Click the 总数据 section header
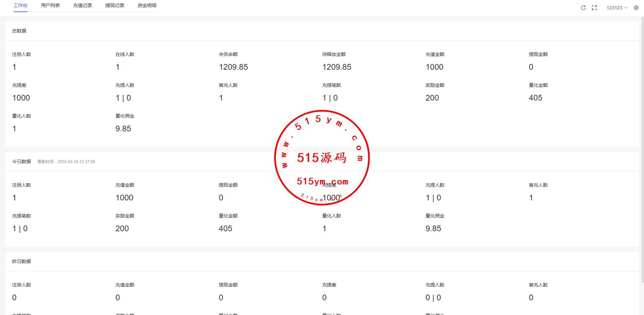The height and width of the screenshot is (315, 644). point(19,31)
